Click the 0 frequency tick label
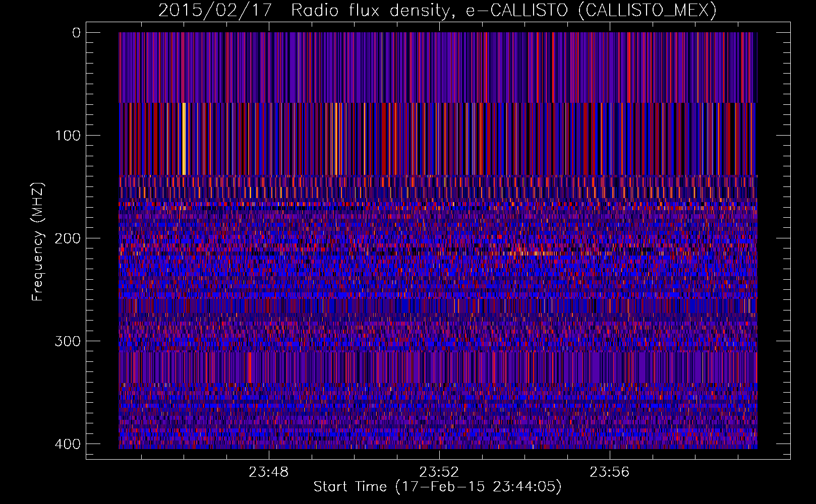 (x=76, y=33)
